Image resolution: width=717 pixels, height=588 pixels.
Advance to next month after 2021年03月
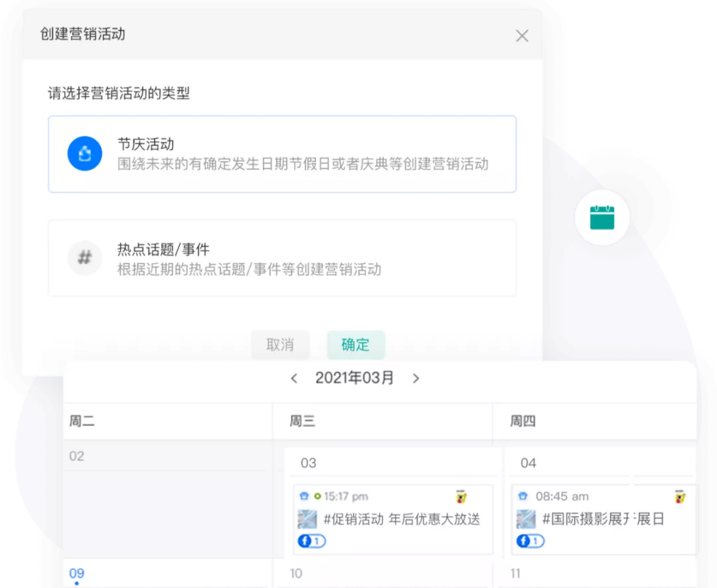[x=416, y=378]
